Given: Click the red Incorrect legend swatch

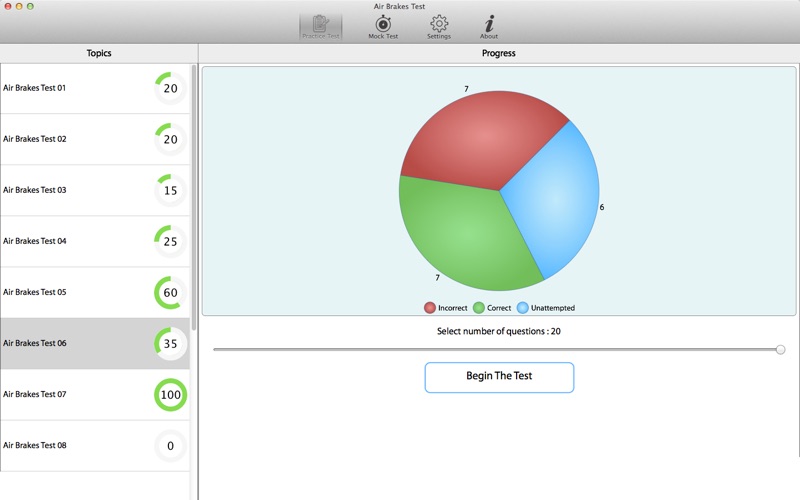Looking at the screenshot, I should pyautogui.click(x=430, y=308).
